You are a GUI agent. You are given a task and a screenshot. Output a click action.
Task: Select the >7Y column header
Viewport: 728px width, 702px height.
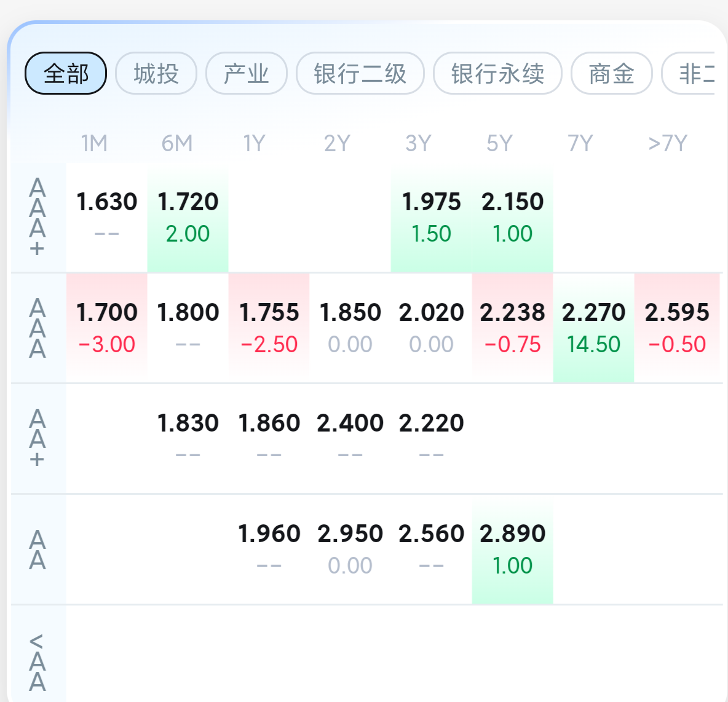(x=667, y=144)
